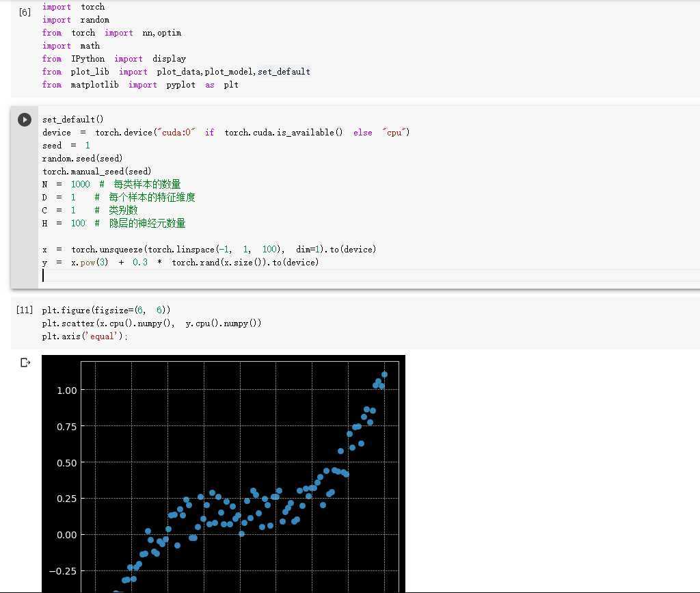Click the 0.25 y-axis tick label
This screenshot has width=700, height=593.
click(66, 499)
